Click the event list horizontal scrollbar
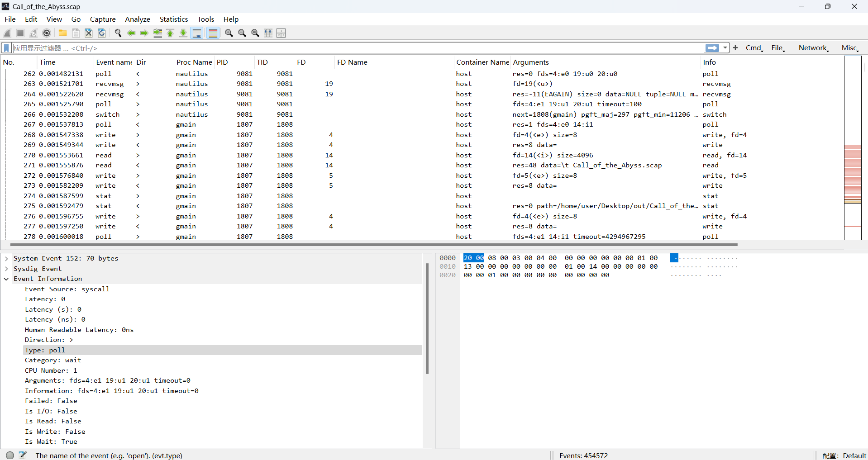The height and width of the screenshot is (460, 868). pyautogui.click(x=374, y=245)
